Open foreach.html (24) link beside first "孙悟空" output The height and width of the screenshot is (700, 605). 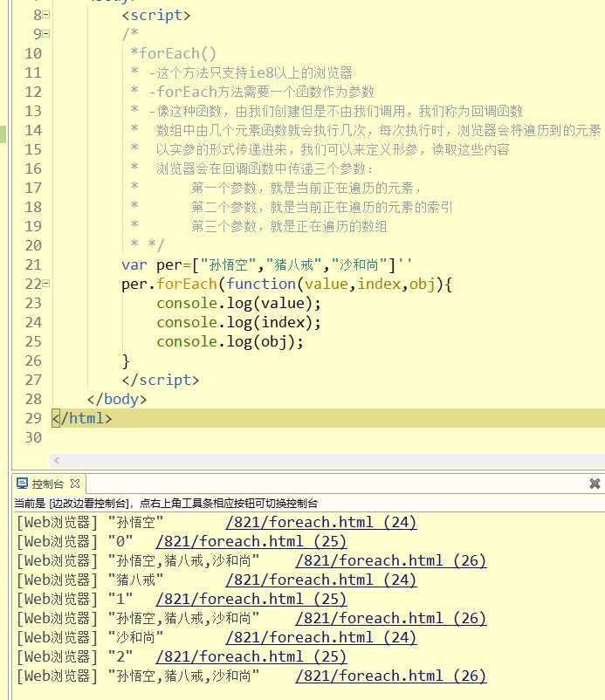pos(321,522)
